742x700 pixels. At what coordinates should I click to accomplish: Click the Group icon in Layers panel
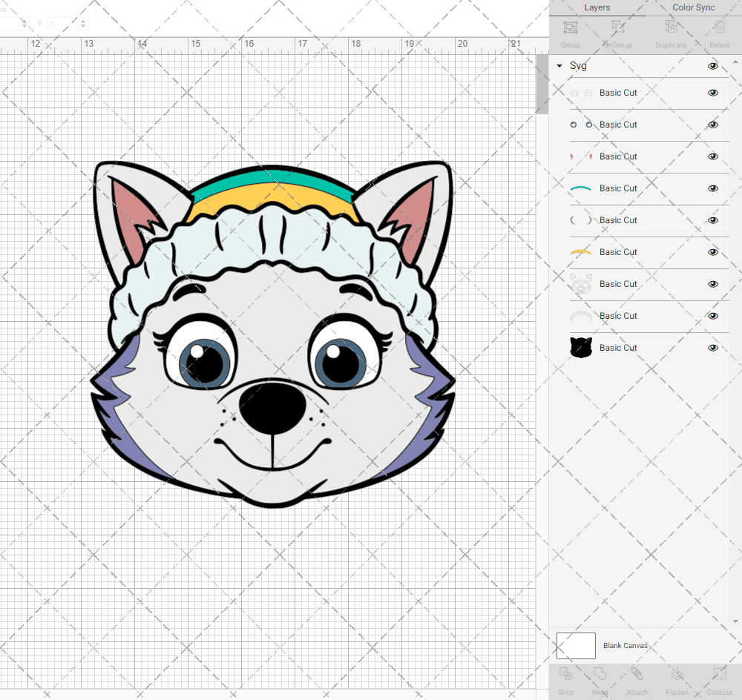coord(570,27)
